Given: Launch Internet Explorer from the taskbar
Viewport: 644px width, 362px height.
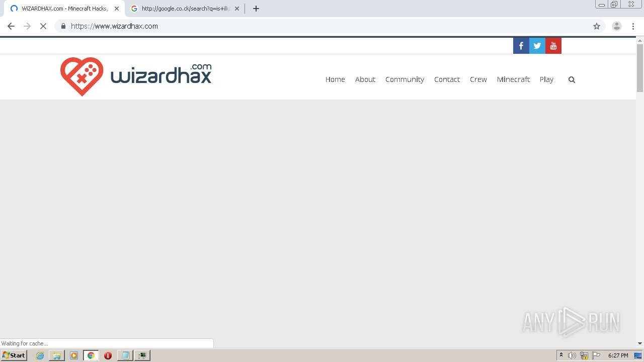Looking at the screenshot, I should point(40,355).
